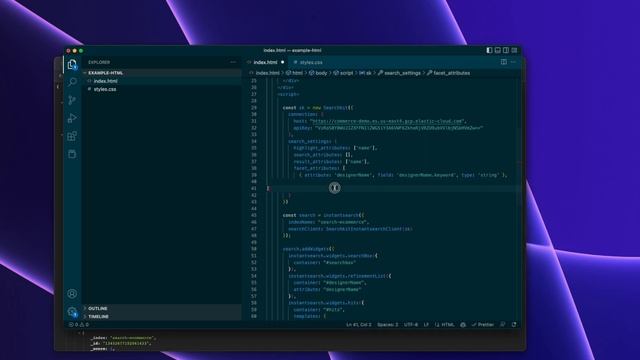Change indentation via Spaces: 2
This screenshot has width=640, height=360.
387,324
